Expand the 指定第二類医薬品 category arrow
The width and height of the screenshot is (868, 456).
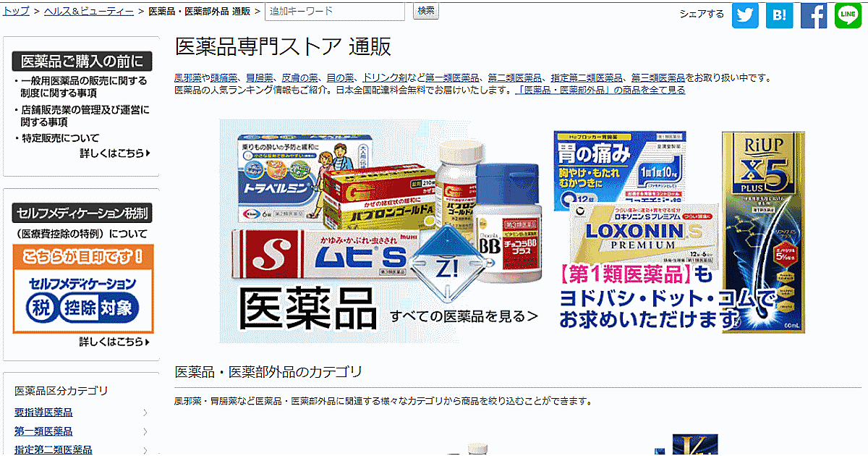145,450
